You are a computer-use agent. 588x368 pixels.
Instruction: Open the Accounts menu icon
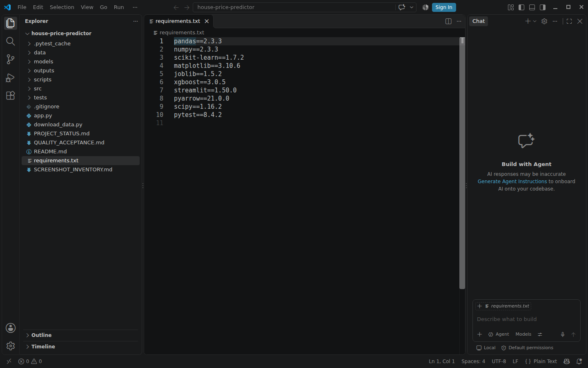click(11, 328)
